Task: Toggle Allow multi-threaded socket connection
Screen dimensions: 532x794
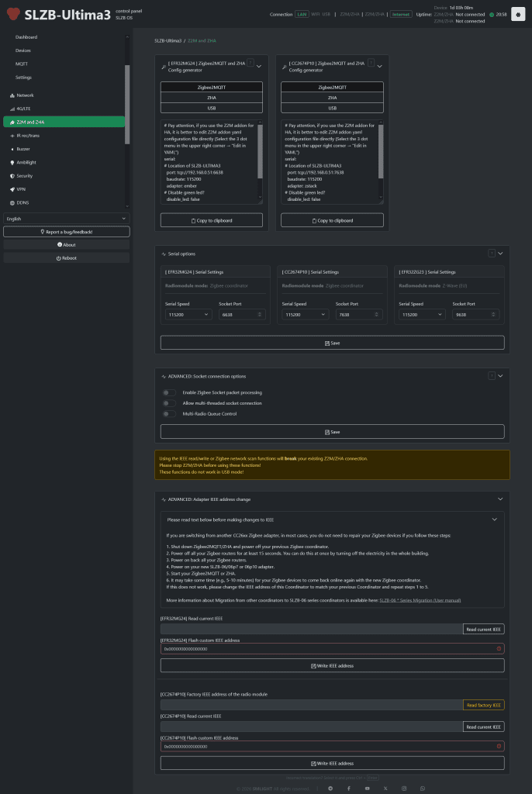Action: tap(169, 403)
